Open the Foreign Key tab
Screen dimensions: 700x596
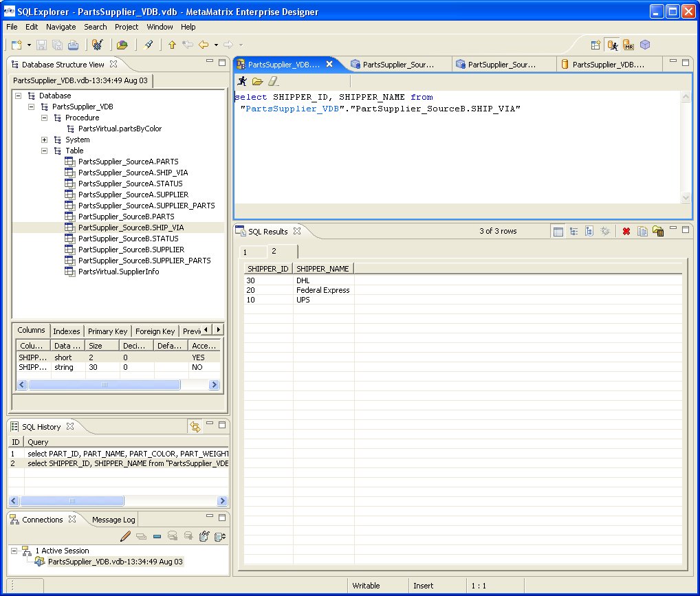[x=155, y=331]
